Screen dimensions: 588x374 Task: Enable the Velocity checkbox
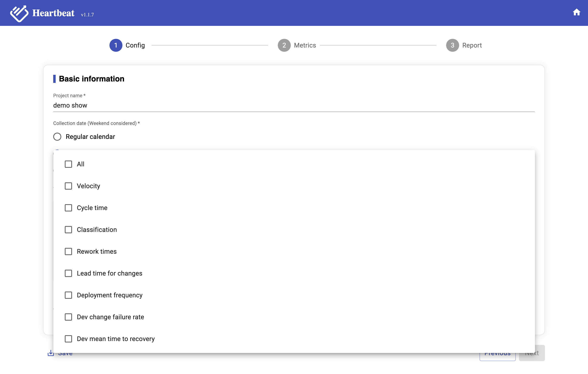pyautogui.click(x=68, y=186)
